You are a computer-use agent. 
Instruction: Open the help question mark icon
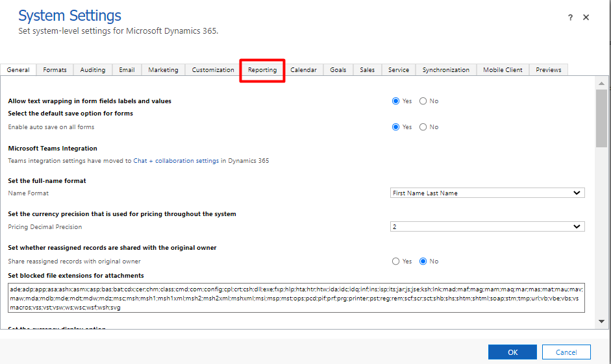point(570,17)
